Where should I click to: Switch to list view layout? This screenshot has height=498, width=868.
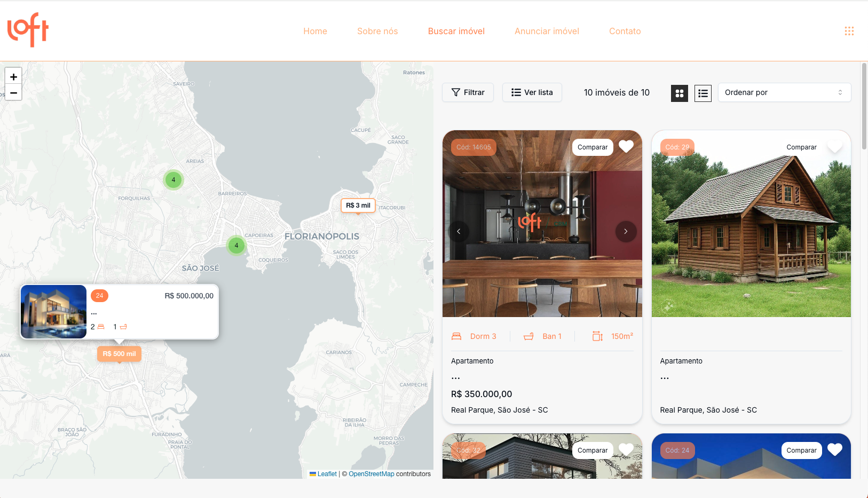(x=703, y=93)
